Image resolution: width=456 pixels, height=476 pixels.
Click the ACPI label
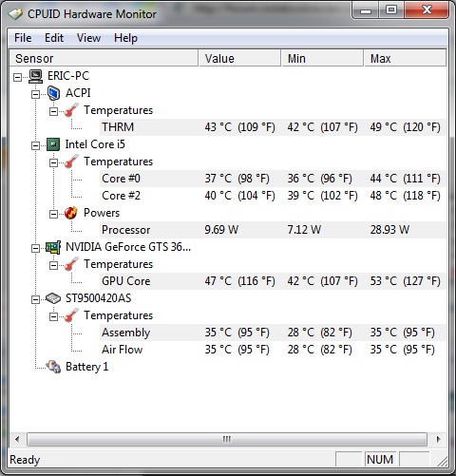click(78, 93)
